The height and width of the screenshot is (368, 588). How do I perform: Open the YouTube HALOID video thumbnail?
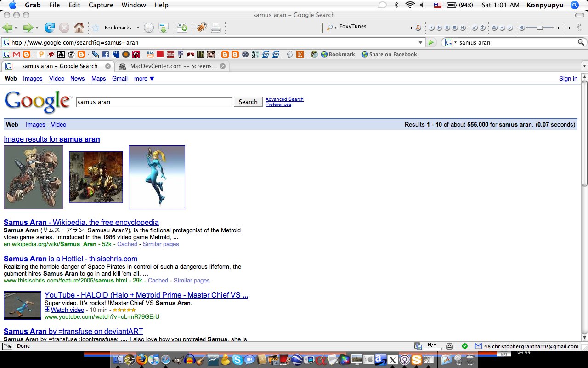[23, 305]
